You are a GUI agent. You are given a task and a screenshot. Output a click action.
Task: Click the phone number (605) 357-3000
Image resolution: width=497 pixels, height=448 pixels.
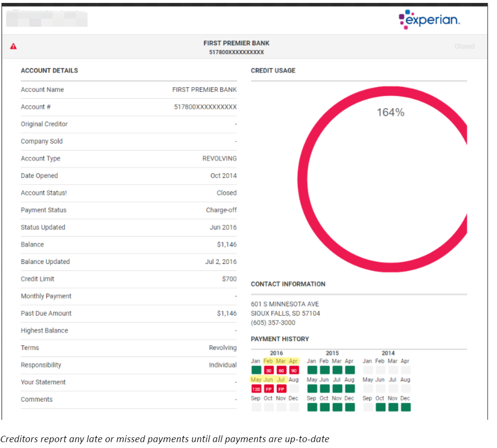tap(273, 323)
